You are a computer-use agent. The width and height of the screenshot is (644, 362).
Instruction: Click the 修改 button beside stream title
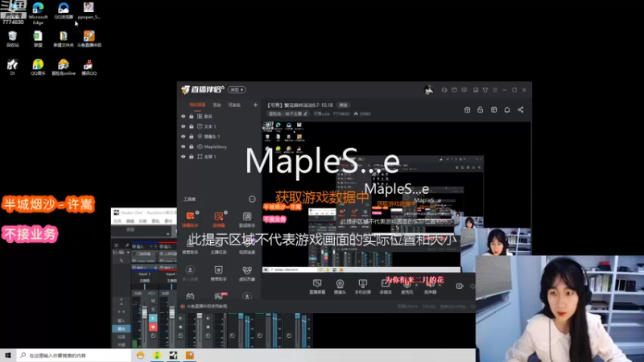pyautogui.click(x=344, y=105)
